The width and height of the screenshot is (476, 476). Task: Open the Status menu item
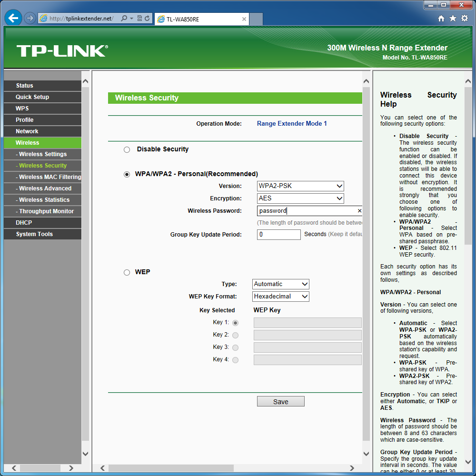42,86
